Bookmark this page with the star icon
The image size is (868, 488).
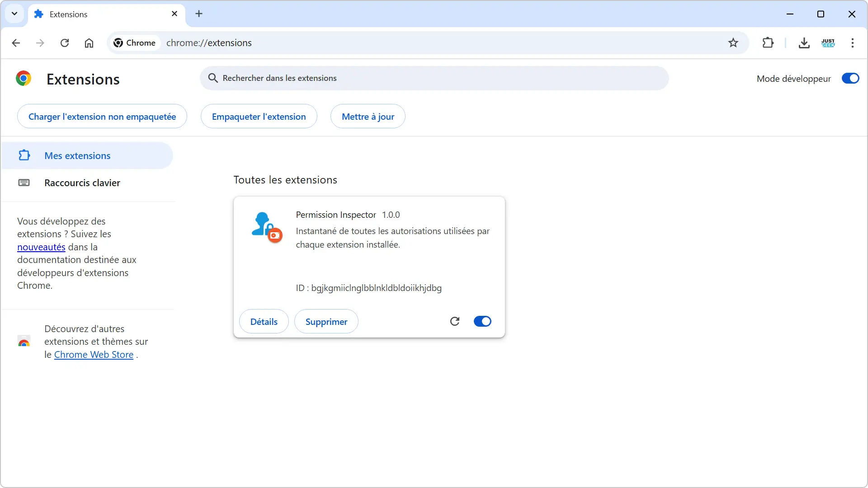[733, 43]
